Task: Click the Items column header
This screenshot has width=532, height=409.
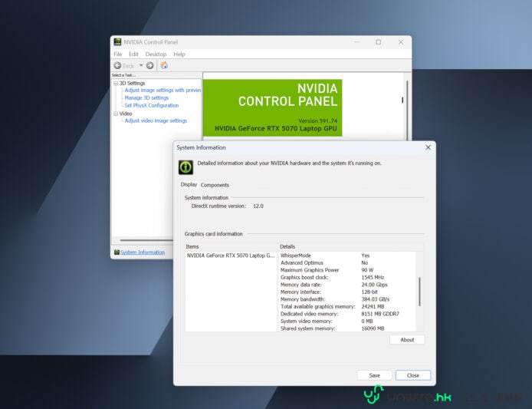Action: [192, 246]
